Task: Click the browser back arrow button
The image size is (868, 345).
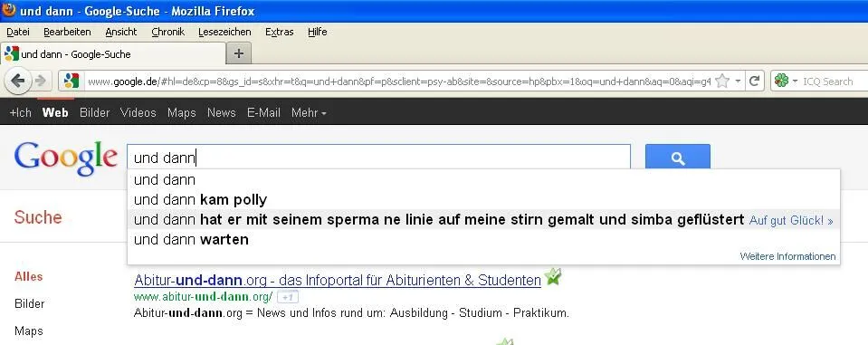Action: click(18, 81)
